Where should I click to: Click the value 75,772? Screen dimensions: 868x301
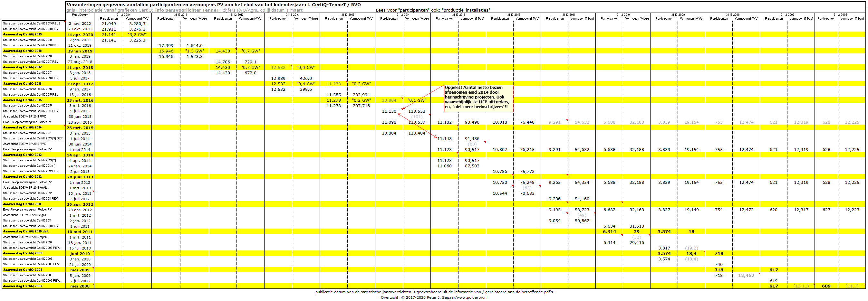click(527, 171)
